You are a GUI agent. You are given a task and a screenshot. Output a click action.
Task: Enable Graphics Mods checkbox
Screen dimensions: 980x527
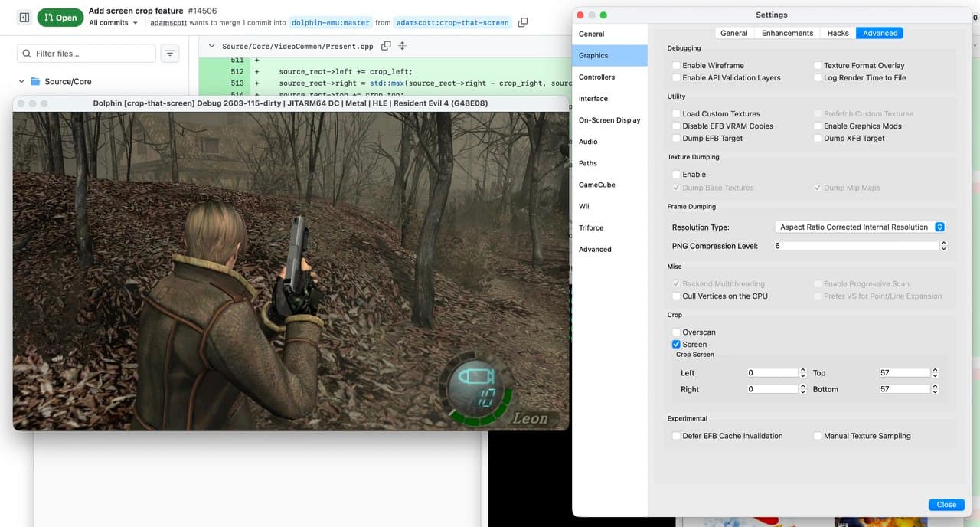pos(817,126)
